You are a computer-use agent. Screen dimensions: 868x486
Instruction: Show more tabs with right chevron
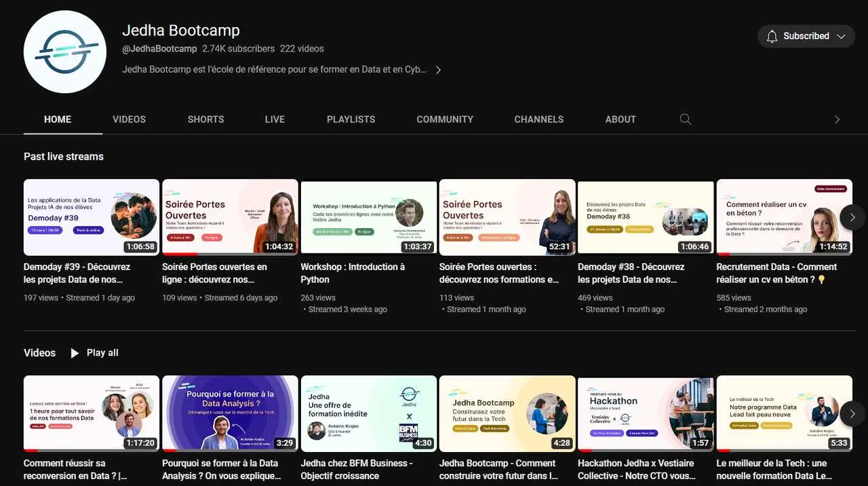pyautogui.click(x=837, y=119)
